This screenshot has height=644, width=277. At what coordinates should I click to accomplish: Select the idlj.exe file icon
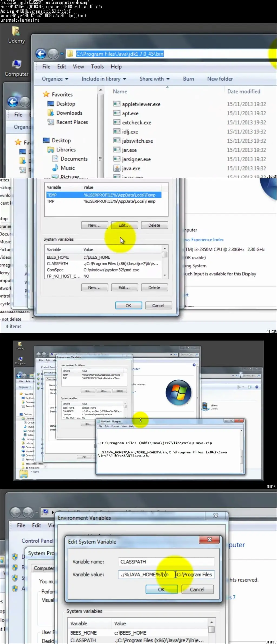tap(117, 132)
